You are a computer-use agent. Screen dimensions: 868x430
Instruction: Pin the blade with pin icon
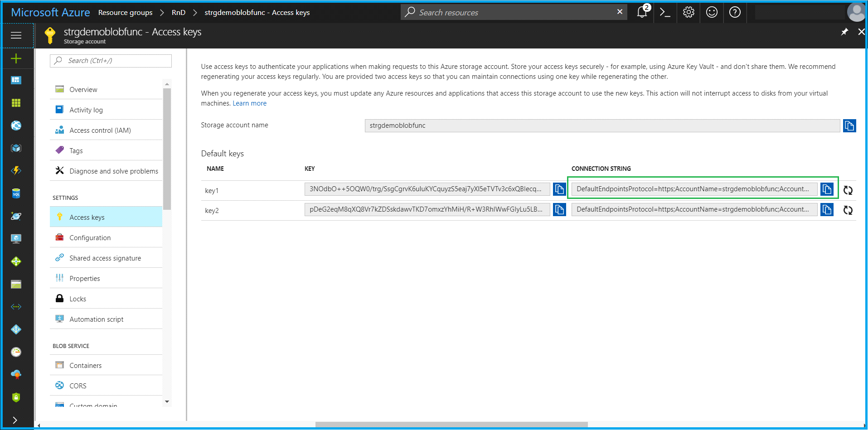click(x=844, y=32)
